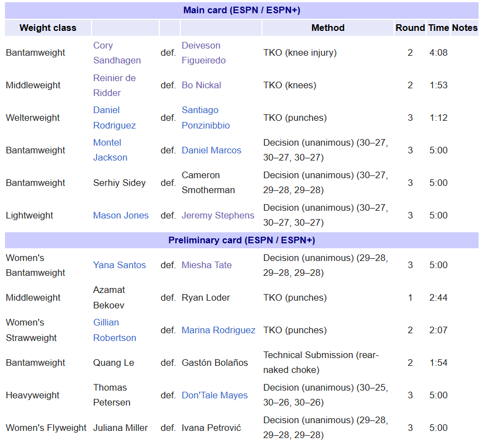This screenshot has width=483, height=448.
Task: Click the Jeremy Stephens link
Action: (218, 216)
